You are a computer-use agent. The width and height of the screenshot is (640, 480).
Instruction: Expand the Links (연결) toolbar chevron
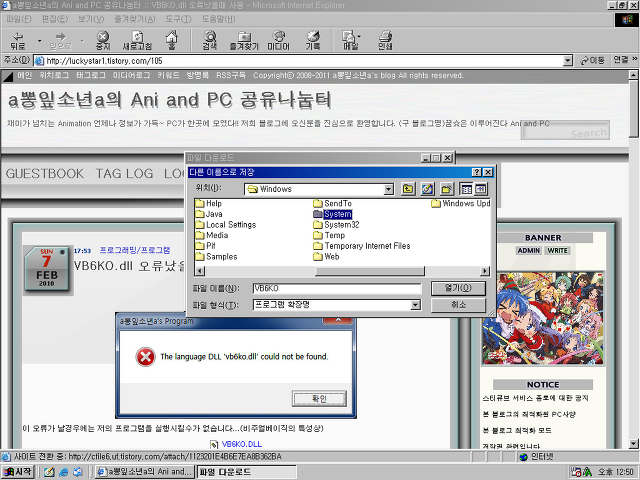635,59
